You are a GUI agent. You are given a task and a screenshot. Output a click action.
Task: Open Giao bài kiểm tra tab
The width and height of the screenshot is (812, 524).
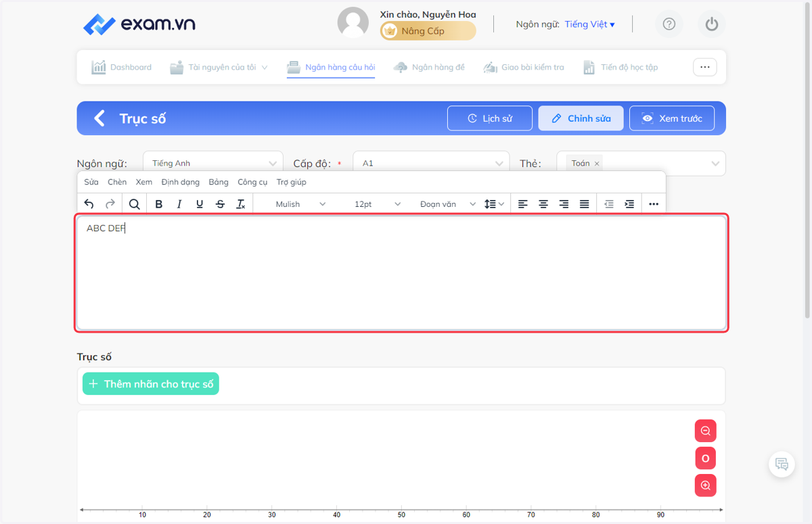click(524, 67)
